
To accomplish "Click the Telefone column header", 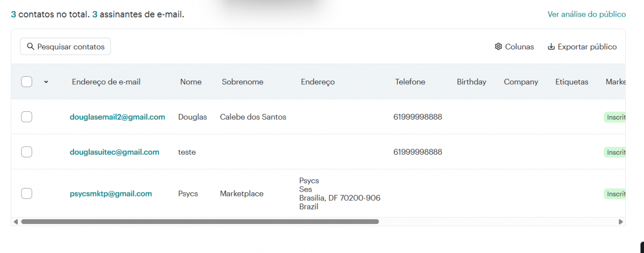I will point(410,82).
